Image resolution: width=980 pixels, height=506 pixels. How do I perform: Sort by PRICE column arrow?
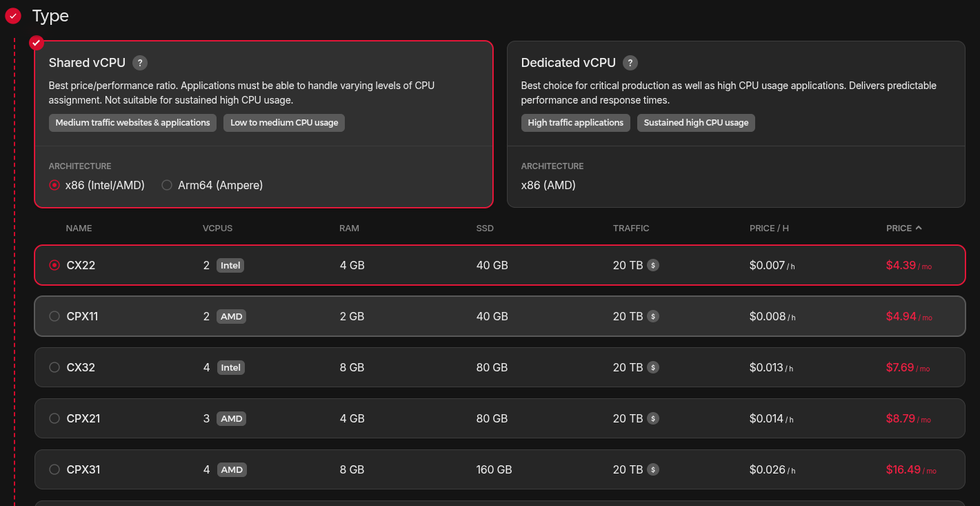(x=919, y=228)
